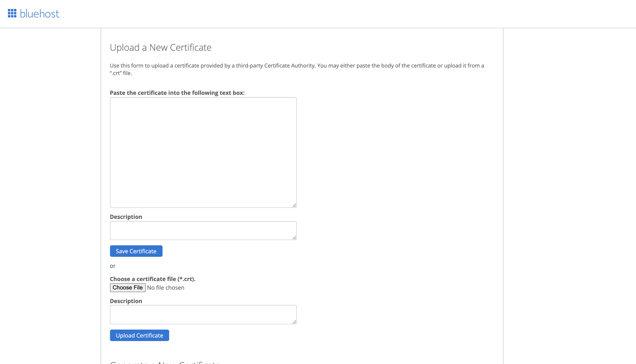Click the "Choose a certificate file (*.crt)." label
Viewport: 636px width, 364px height.
[153, 279]
